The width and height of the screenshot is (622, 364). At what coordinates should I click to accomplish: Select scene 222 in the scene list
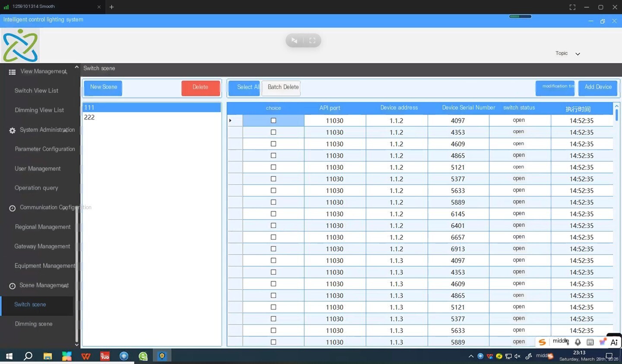(x=152, y=117)
